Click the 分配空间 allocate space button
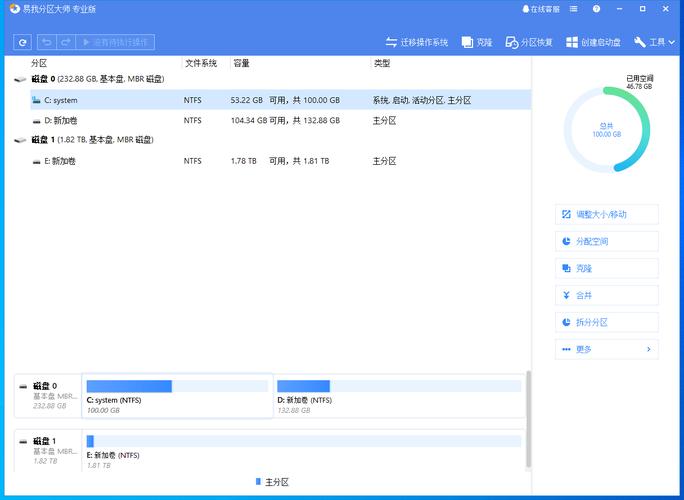The image size is (684, 500). pyautogui.click(x=606, y=241)
